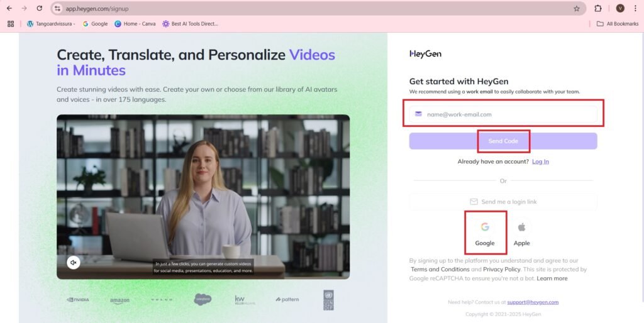Screen dimensions: 644x323
Task: Open the Google bookmark
Action: click(95, 24)
